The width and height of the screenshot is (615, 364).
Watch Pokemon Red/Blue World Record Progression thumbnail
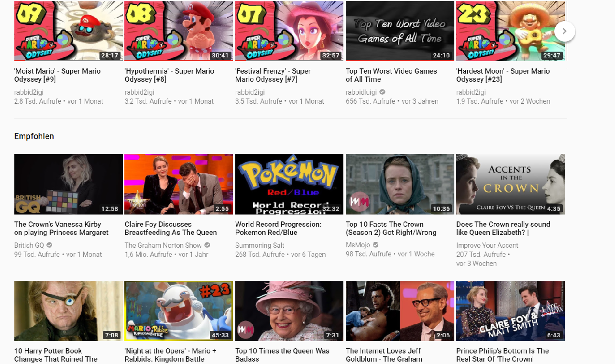(289, 184)
